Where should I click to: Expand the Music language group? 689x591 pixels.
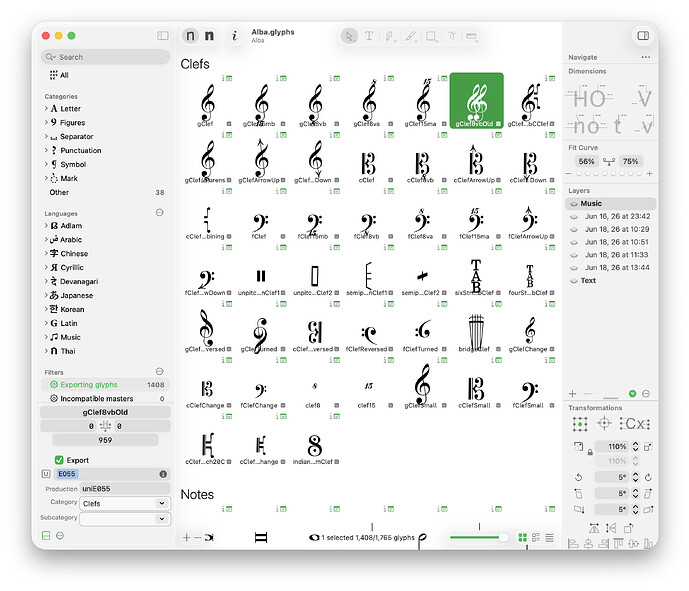pos(46,337)
